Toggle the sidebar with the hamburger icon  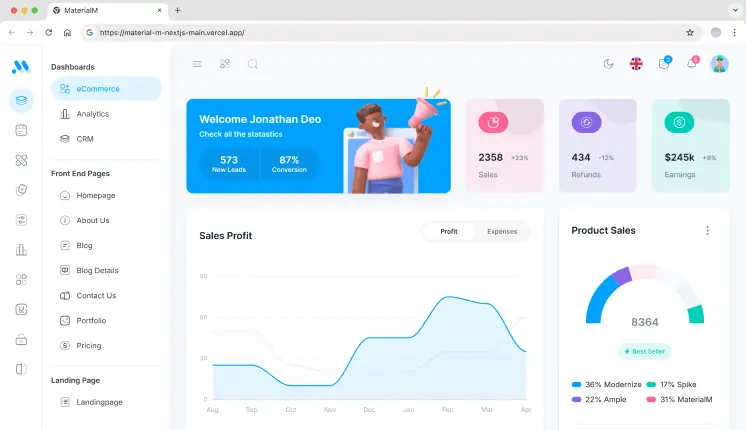(197, 64)
